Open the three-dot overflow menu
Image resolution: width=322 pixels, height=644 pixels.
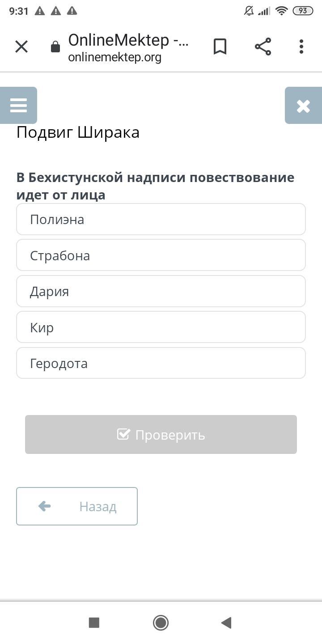(301, 47)
